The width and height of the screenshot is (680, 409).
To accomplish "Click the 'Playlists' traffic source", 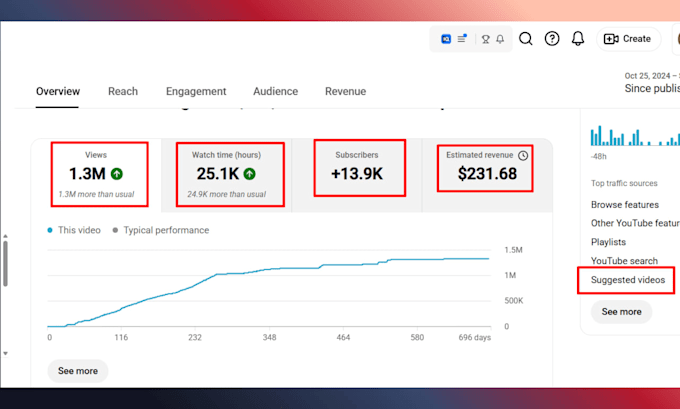I will pyautogui.click(x=608, y=242).
